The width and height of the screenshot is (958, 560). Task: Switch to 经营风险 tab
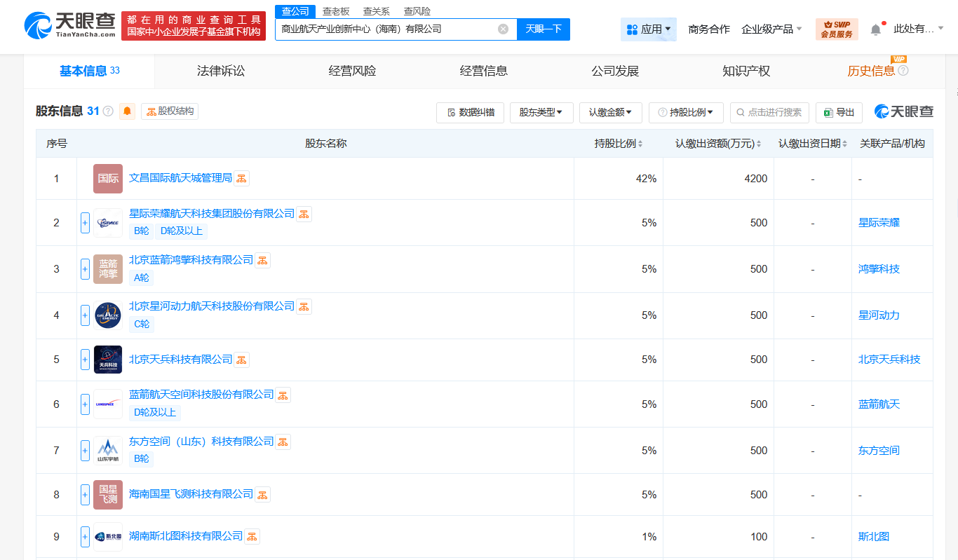352,71
